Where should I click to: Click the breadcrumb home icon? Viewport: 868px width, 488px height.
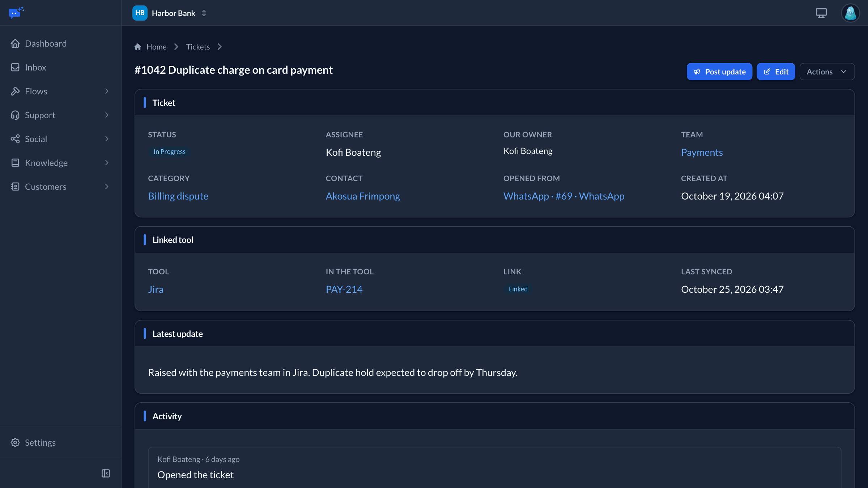pyautogui.click(x=138, y=47)
